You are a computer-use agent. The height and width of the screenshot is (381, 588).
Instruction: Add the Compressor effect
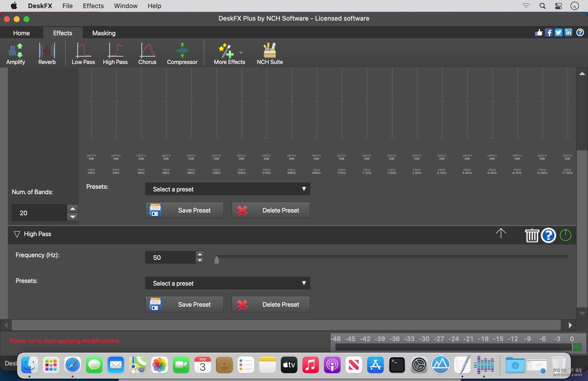[182, 53]
